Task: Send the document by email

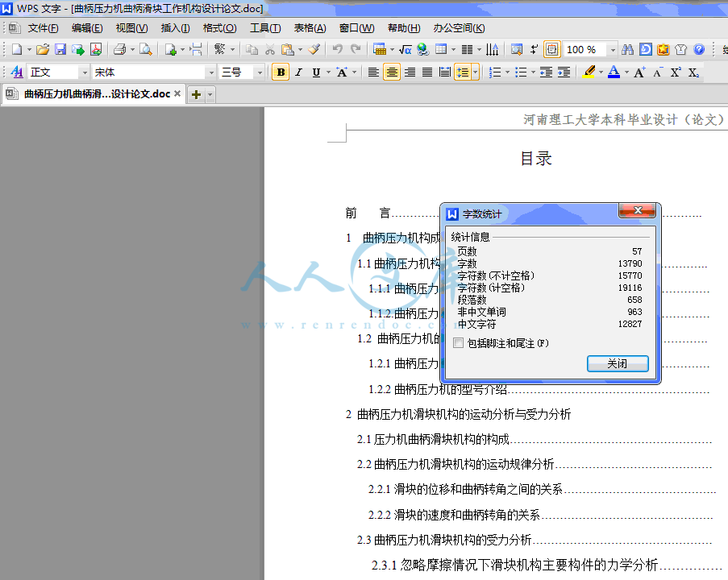Action: click(x=78, y=49)
